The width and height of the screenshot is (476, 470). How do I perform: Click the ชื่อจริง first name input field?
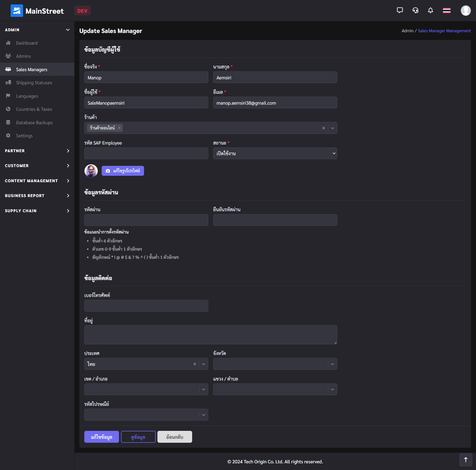146,78
